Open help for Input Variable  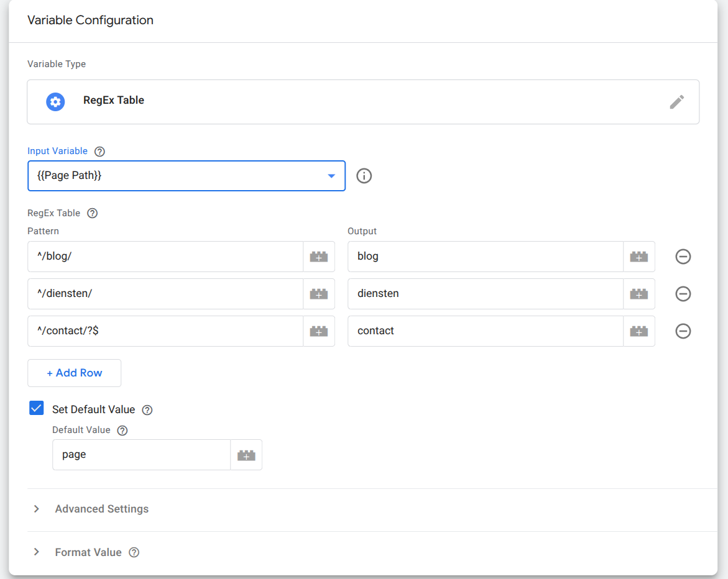pyautogui.click(x=99, y=151)
